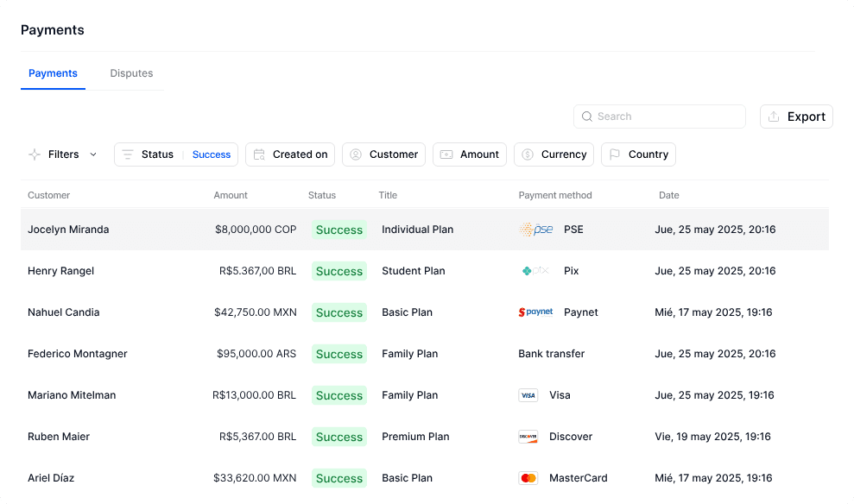Open the Currency filter chip
854x504 pixels.
point(554,154)
